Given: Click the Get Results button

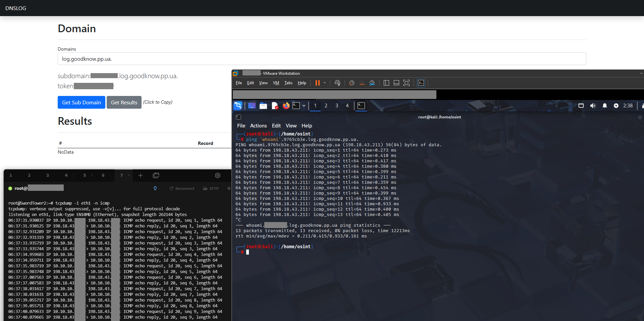Looking at the screenshot, I should tap(124, 102).
